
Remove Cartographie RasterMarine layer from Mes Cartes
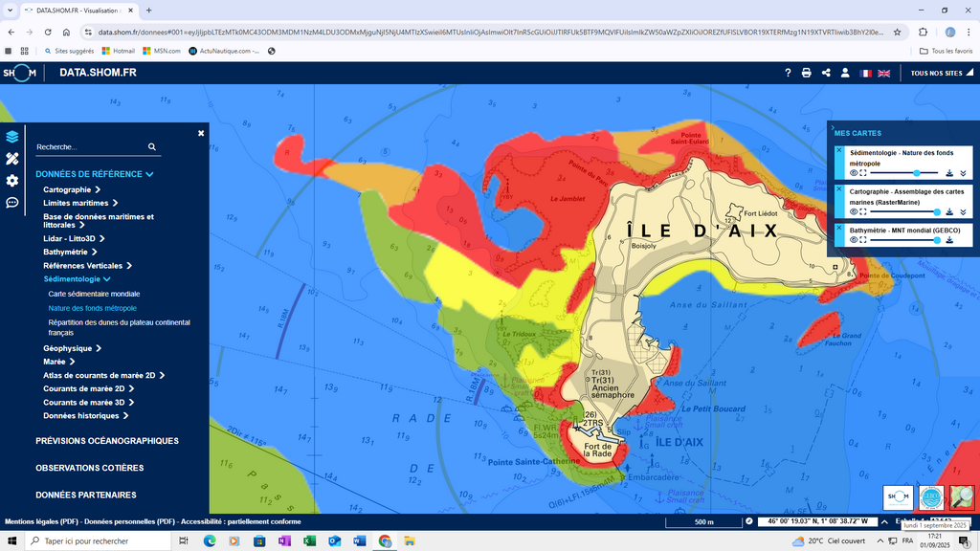point(838,189)
